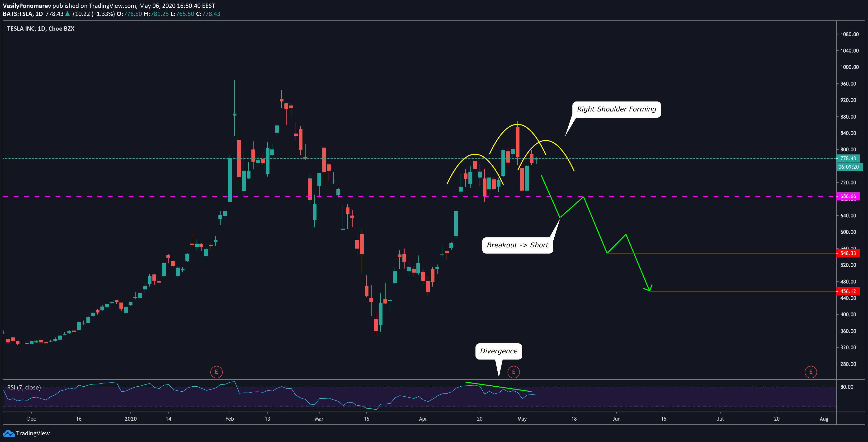
Task: Select the 'Divergence' callout
Action: 499,351
